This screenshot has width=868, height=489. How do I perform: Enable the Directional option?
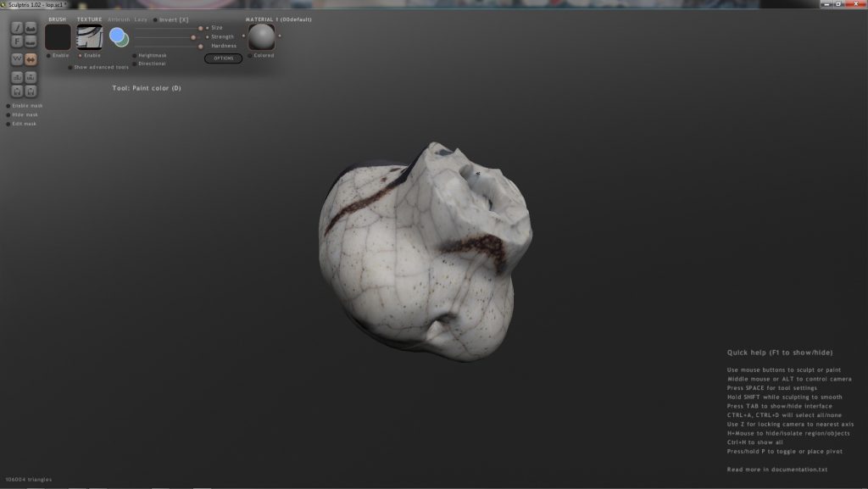[135, 64]
